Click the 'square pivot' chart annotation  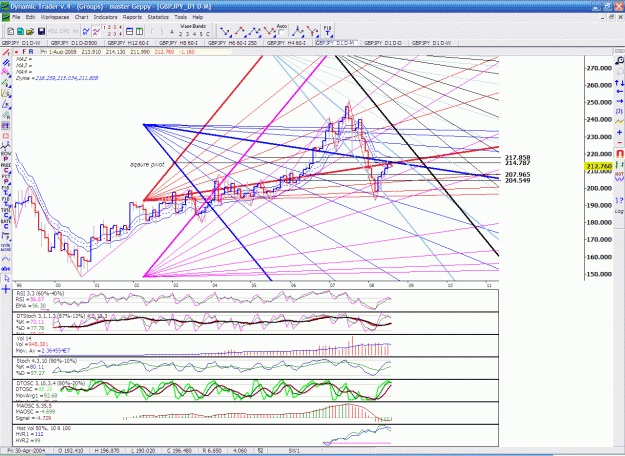tap(147, 165)
